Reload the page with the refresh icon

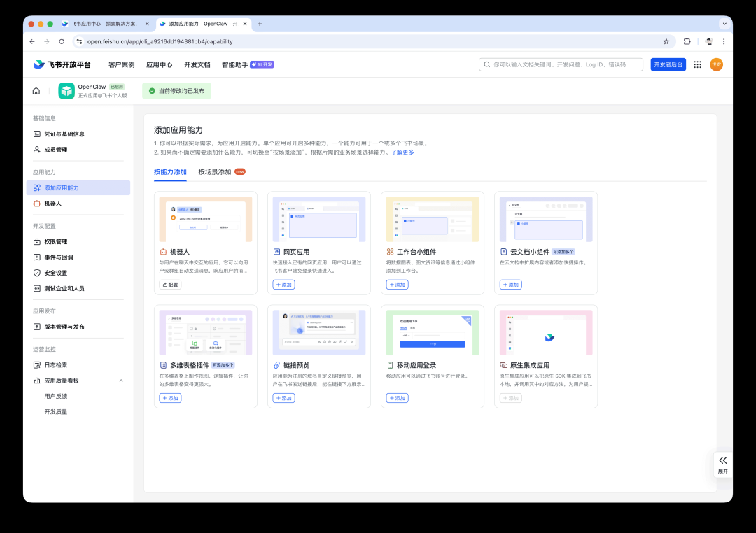pyautogui.click(x=62, y=41)
